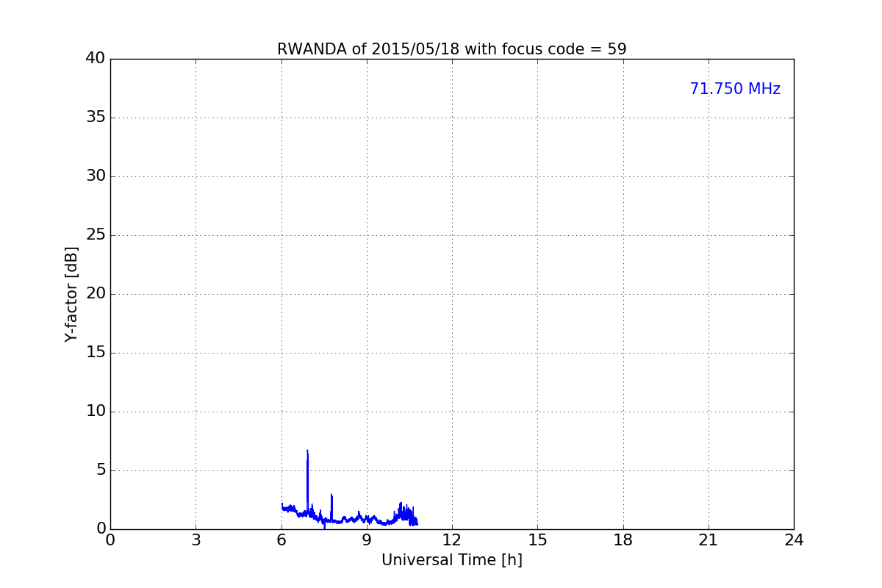This screenshot has width=882, height=588.
Task: Click the y-axis tick label 20
Action: click(95, 294)
